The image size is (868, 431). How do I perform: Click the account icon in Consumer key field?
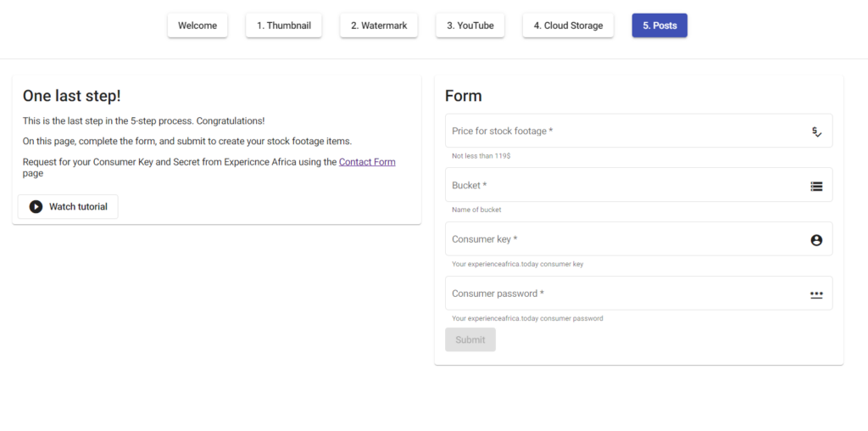click(x=816, y=240)
